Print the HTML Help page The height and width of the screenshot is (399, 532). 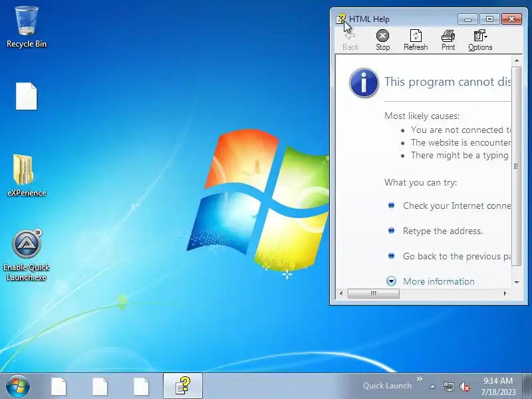[x=448, y=41]
